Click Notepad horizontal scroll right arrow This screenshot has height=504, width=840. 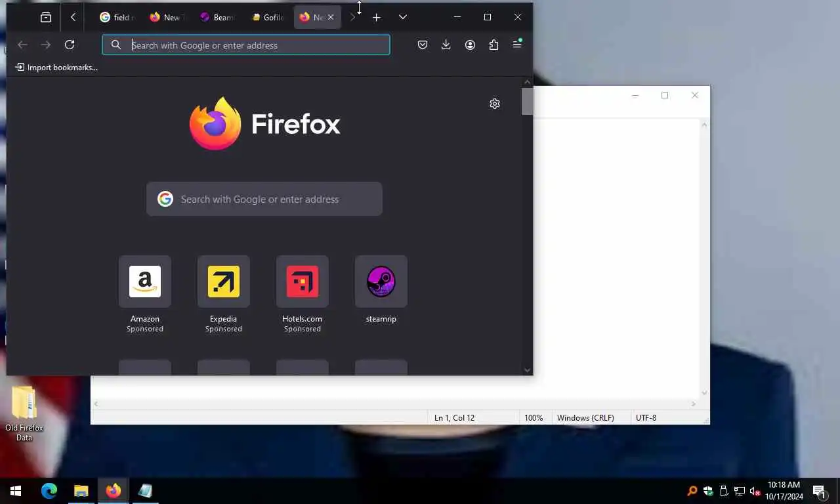point(694,404)
